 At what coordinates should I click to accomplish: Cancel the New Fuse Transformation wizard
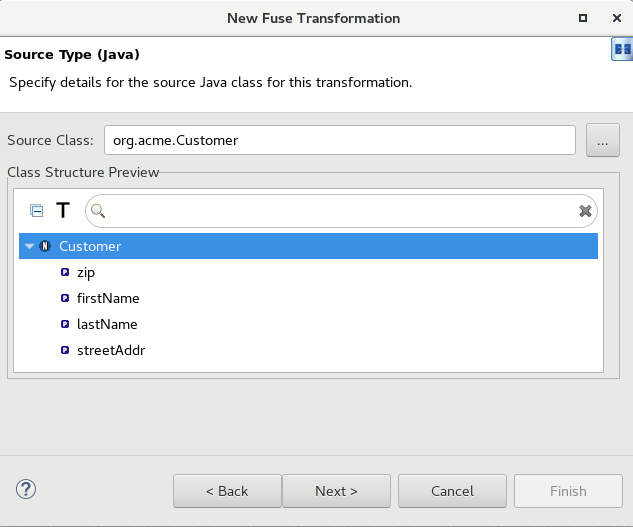pyautogui.click(x=452, y=491)
